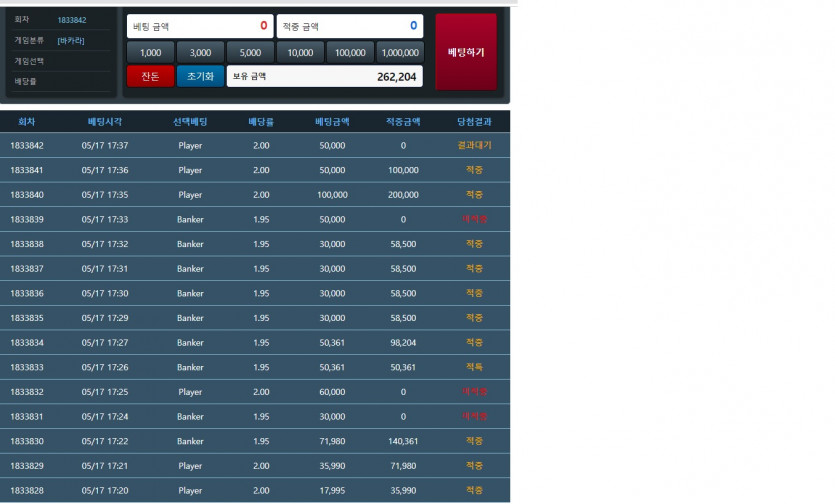Image resolution: width=835 pixels, height=504 pixels.
Task: Click the [바카라] game type label
Action: tap(71, 40)
